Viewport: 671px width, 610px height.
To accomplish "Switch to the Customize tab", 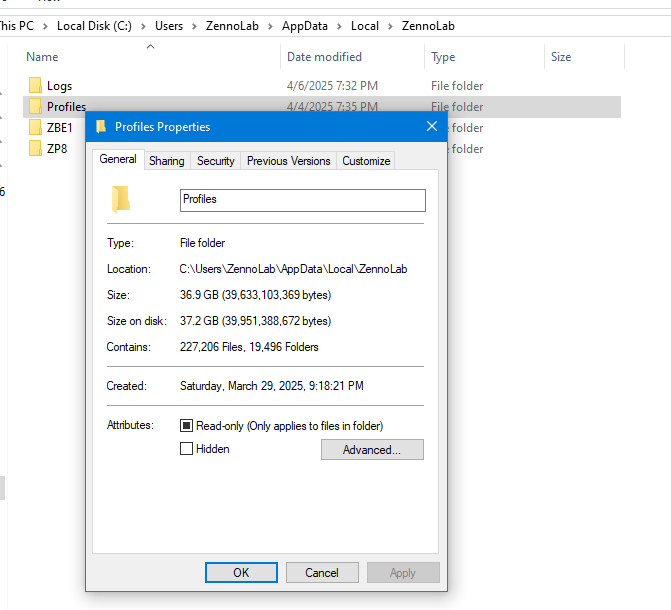I will click(x=366, y=161).
